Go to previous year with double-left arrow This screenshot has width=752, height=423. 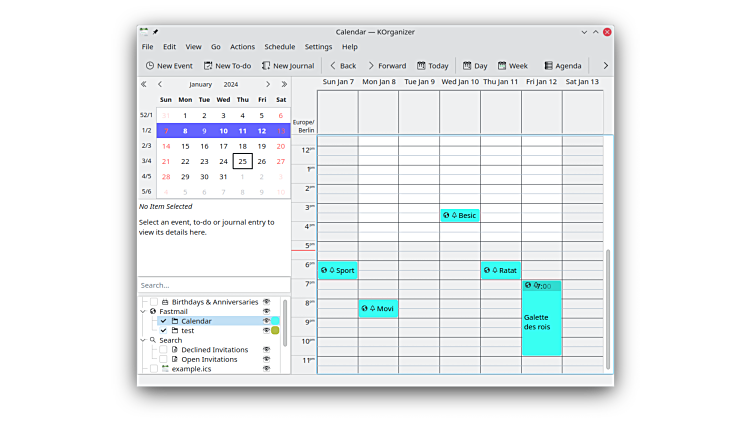pyautogui.click(x=144, y=85)
